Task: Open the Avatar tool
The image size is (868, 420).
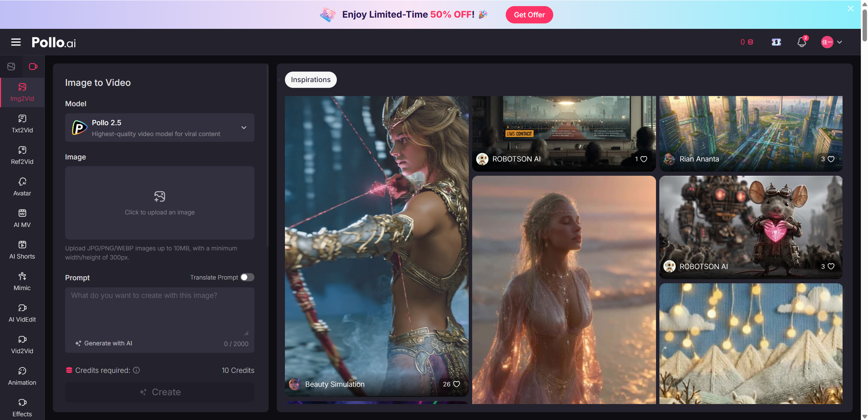Action: click(22, 187)
